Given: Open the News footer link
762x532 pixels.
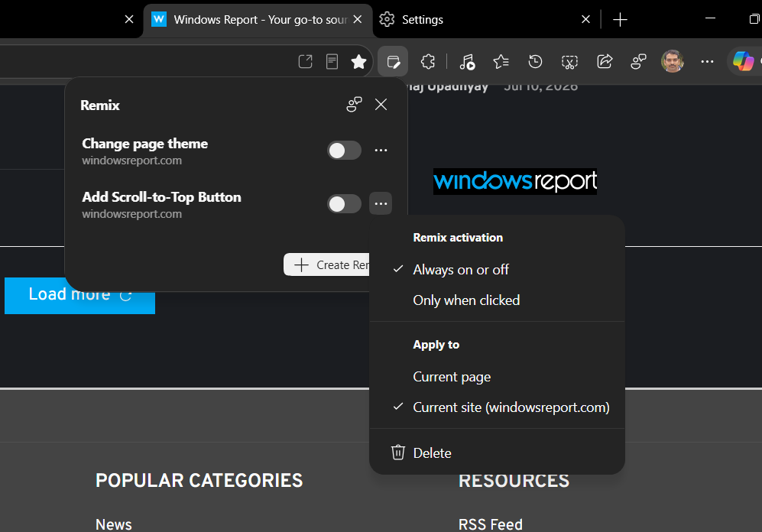Looking at the screenshot, I should click(x=114, y=524).
